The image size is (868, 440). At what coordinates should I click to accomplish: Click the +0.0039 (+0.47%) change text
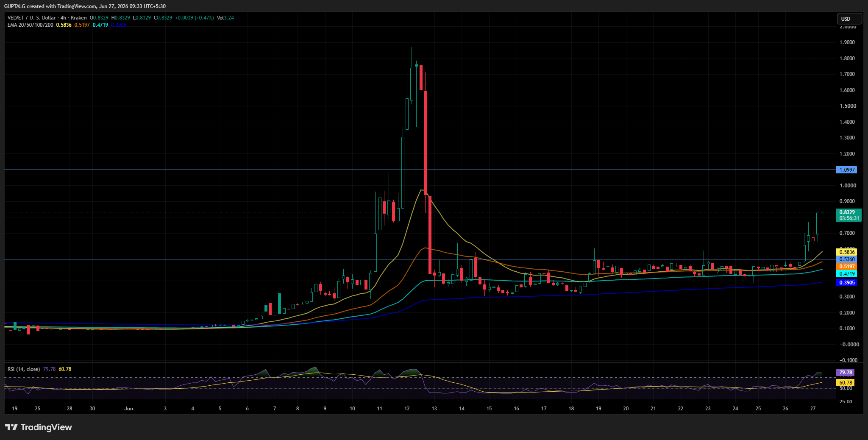coord(195,18)
